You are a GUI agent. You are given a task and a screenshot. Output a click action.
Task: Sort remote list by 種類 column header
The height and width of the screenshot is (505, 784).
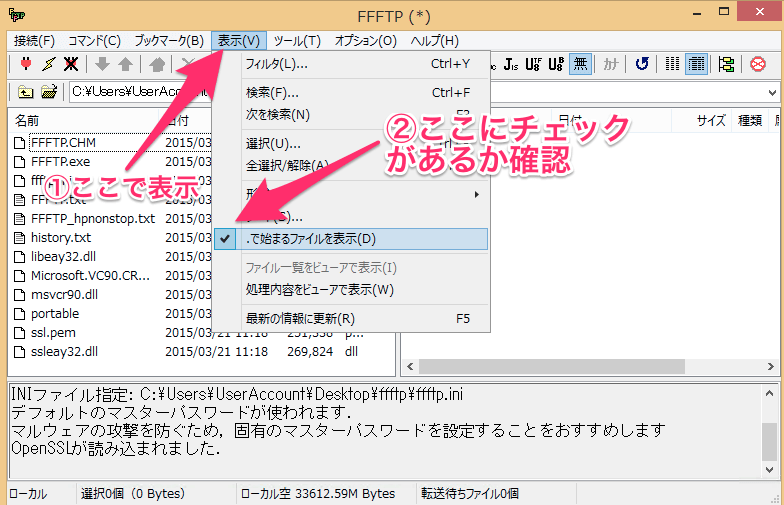point(750,120)
